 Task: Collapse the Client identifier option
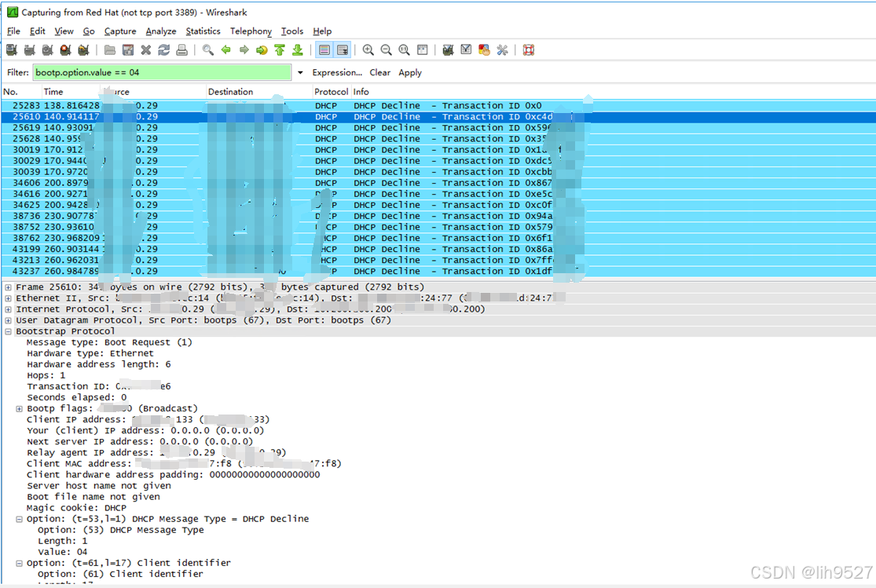[x=19, y=564]
